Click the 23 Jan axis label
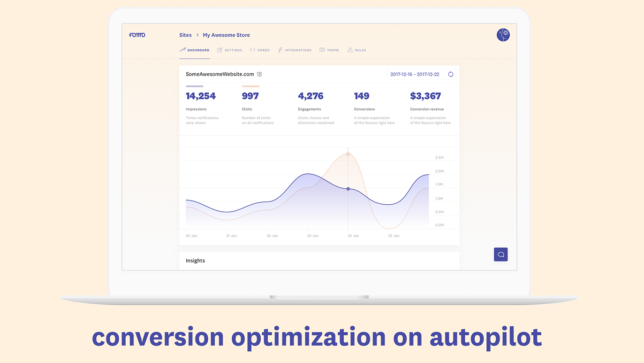 point(313,236)
